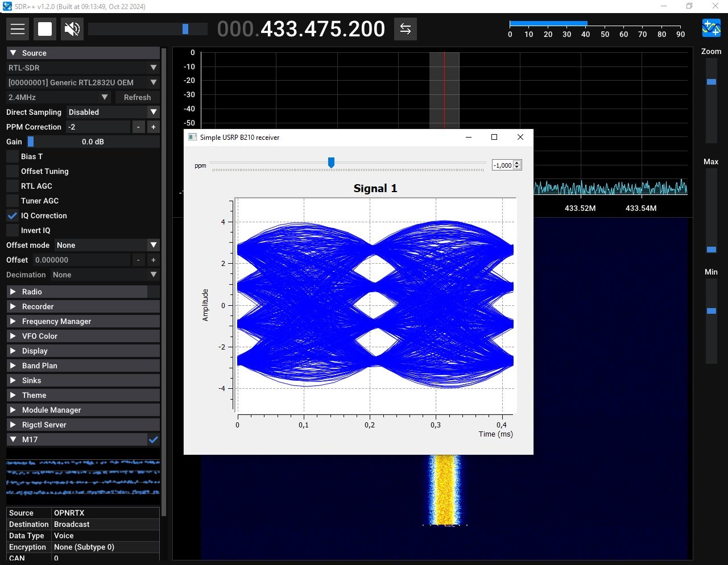Increase the Offset value with plus
Screen dimensions: 728x565
pos(153,260)
